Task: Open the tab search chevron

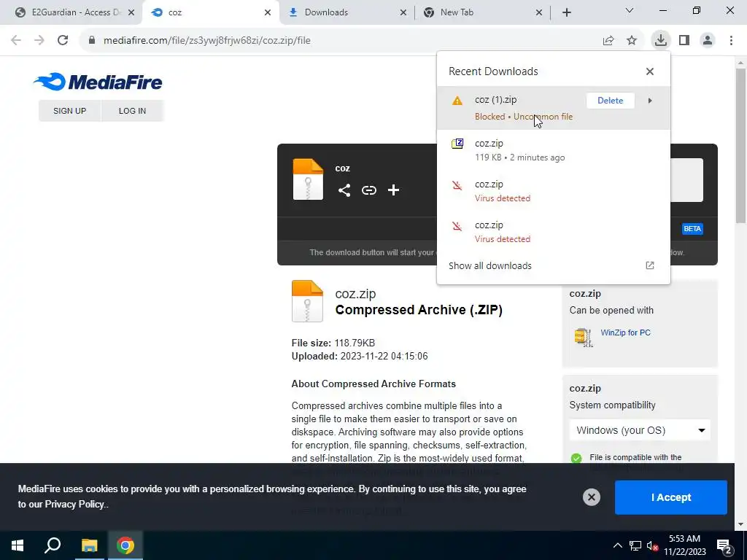Action: point(630,10)
